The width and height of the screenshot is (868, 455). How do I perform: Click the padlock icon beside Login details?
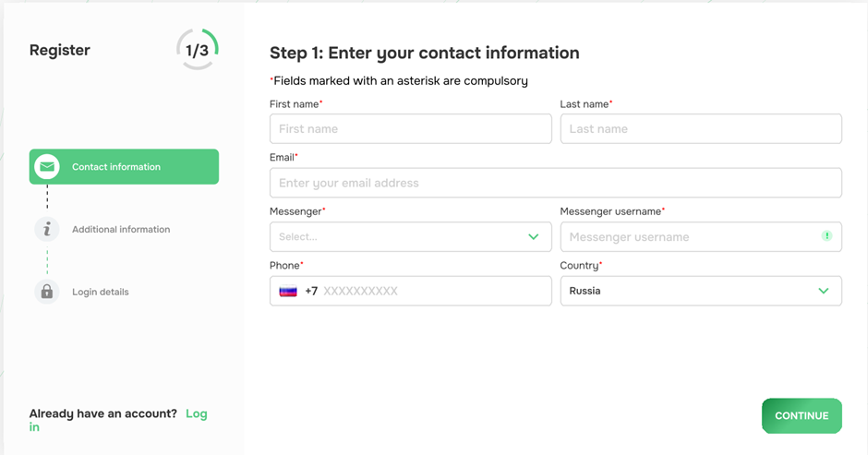[47, 292]
